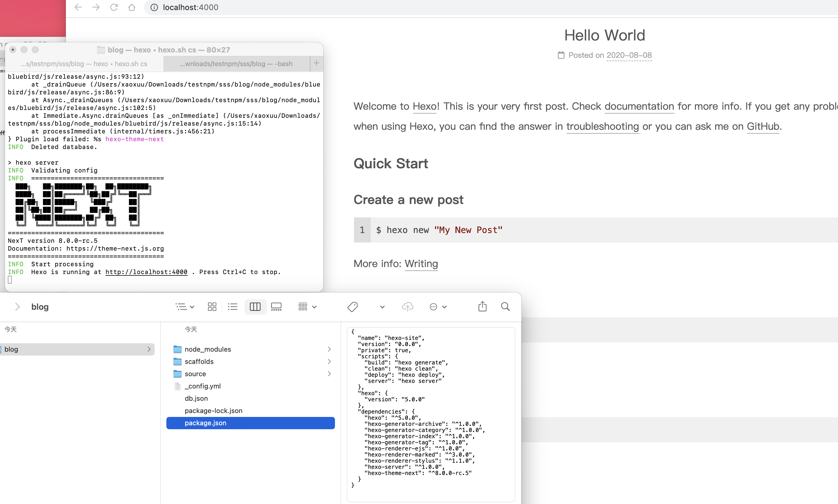Click the iCloud upload icon in Finder
The image size is (838, 504).
tap(408, 307)
